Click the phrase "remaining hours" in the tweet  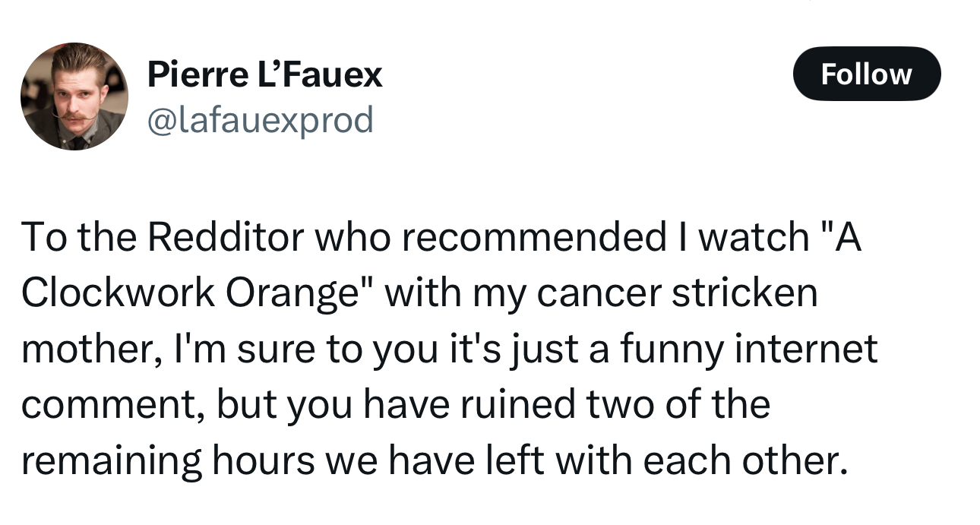167,461
